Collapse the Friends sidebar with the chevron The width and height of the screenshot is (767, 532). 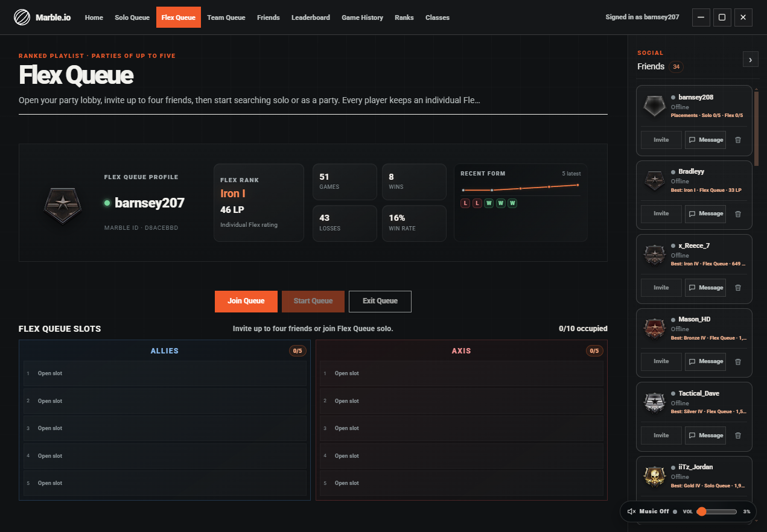750,59
